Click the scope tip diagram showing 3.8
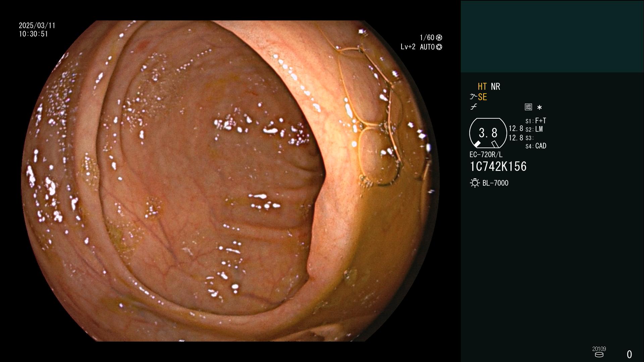The width and height of the screenshot is (644, 362). tap(488, 133)
